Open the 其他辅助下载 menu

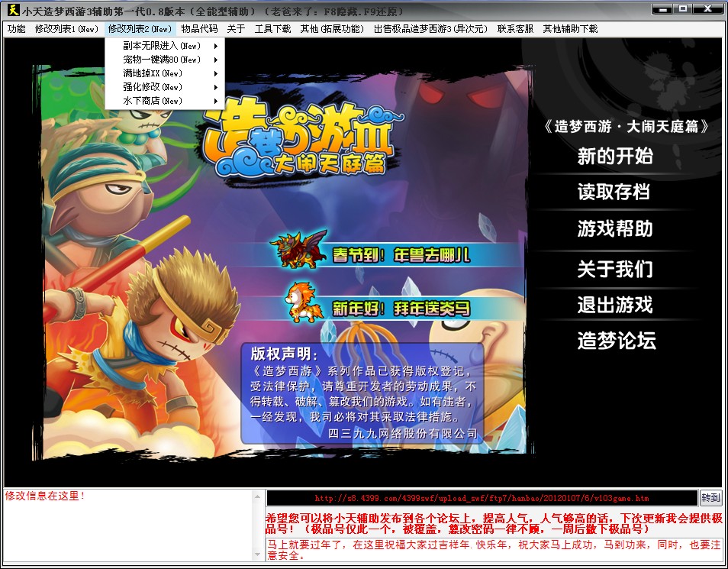click(x=571, y=29)
